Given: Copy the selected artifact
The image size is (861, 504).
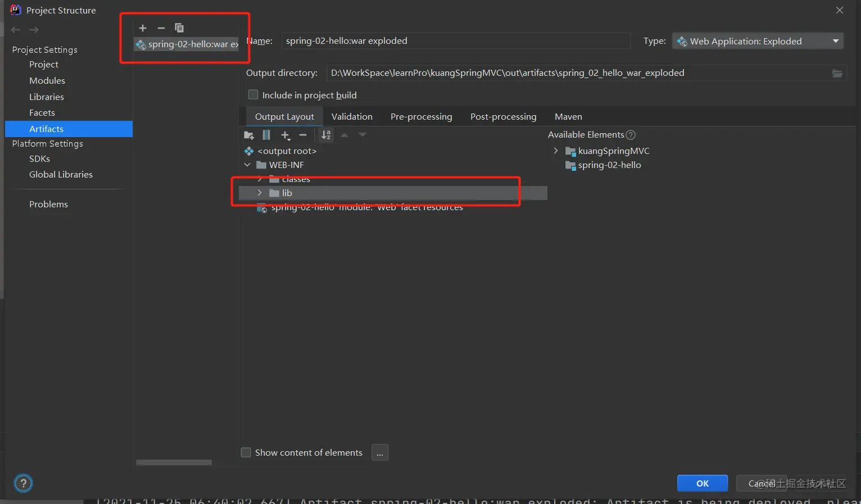Looking at the screenshot, I should pyautogui.click(x=179, y=28).
